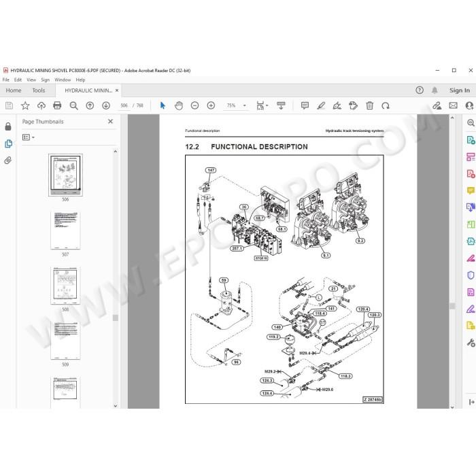
Task: Click the Create PDF tool icon
Action: click(x=471, y=173)
